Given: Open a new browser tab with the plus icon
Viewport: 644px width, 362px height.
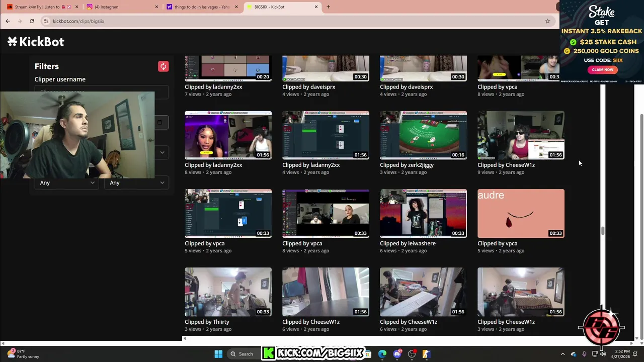Looking at the screenshot, I should tap(328, 7).
